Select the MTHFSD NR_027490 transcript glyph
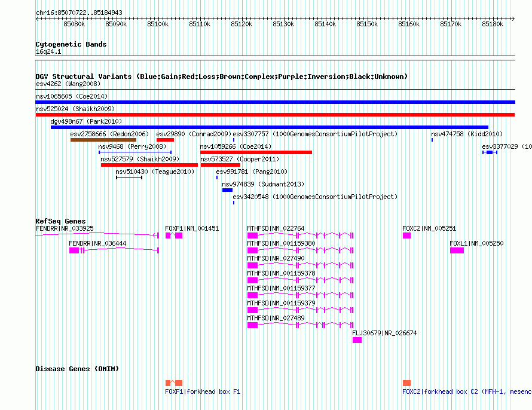 click(x=301, y=265)
